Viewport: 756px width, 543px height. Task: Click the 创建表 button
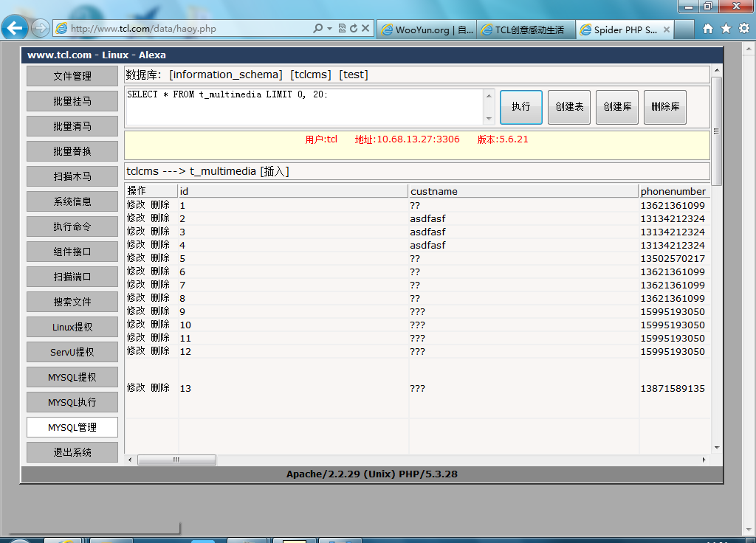click(x=569, y=107)
